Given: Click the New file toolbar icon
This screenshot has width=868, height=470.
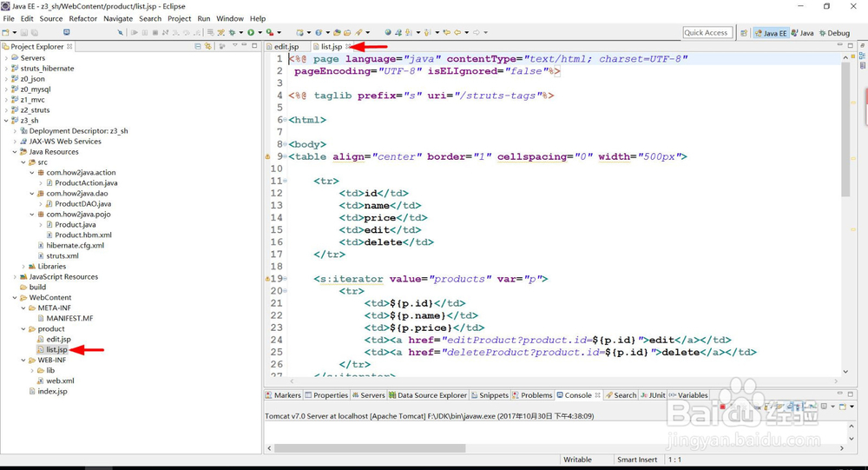Looking at the screenshot, I should coord(5,32).
